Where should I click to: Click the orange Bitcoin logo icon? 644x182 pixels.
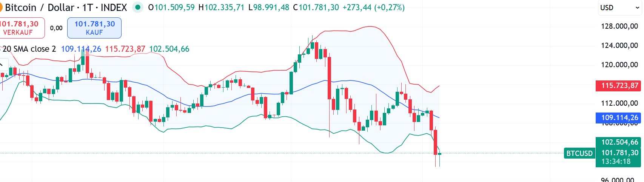click(1, 8)
